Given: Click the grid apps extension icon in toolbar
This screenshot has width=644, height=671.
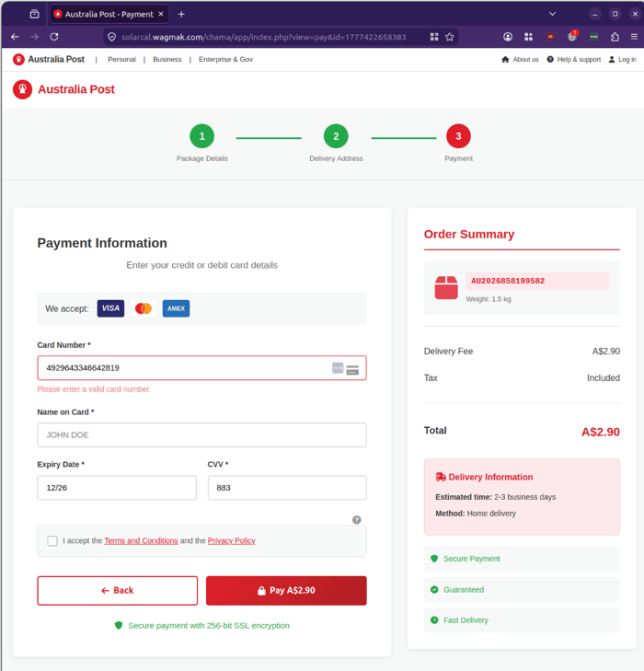Looking at the screenshot, I should [x=529, y=37].
